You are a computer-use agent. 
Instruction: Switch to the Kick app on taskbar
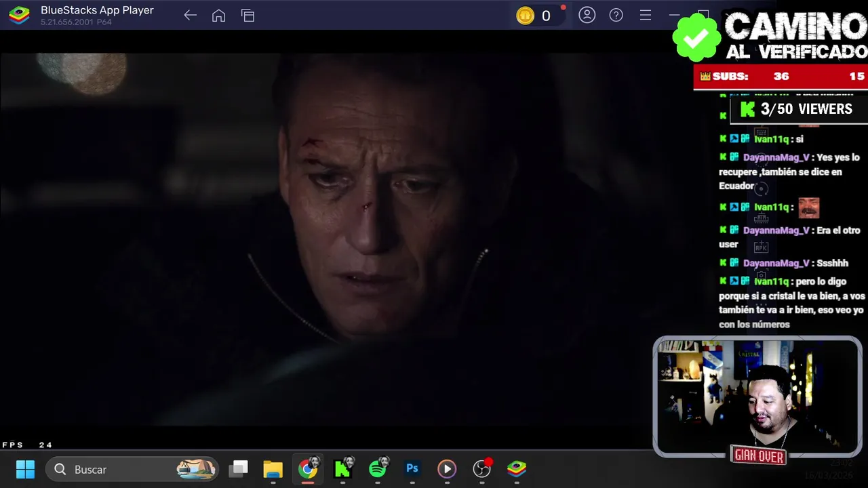tap(343, 468)
